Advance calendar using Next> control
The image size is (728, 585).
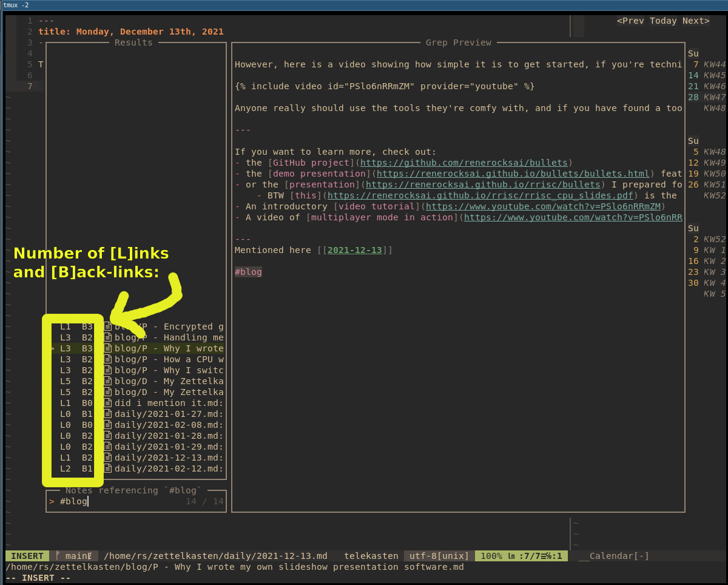(695, 21)
